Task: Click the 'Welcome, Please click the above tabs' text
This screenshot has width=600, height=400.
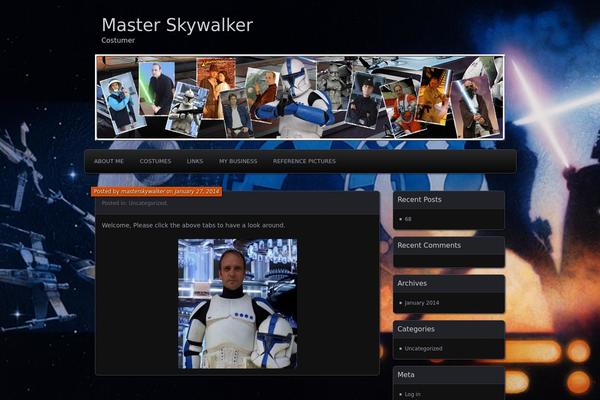Action: click(193, 225)
